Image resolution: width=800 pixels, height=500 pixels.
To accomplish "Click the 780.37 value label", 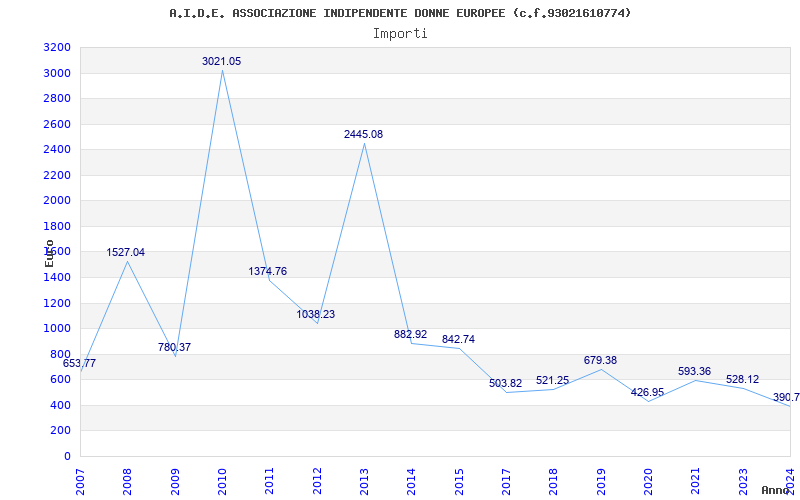I will tap(174, 347).
